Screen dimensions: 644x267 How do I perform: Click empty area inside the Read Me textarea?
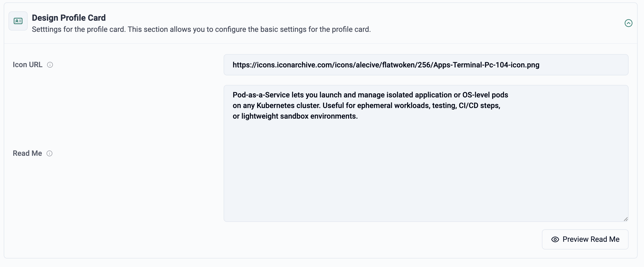pos(425,173)
